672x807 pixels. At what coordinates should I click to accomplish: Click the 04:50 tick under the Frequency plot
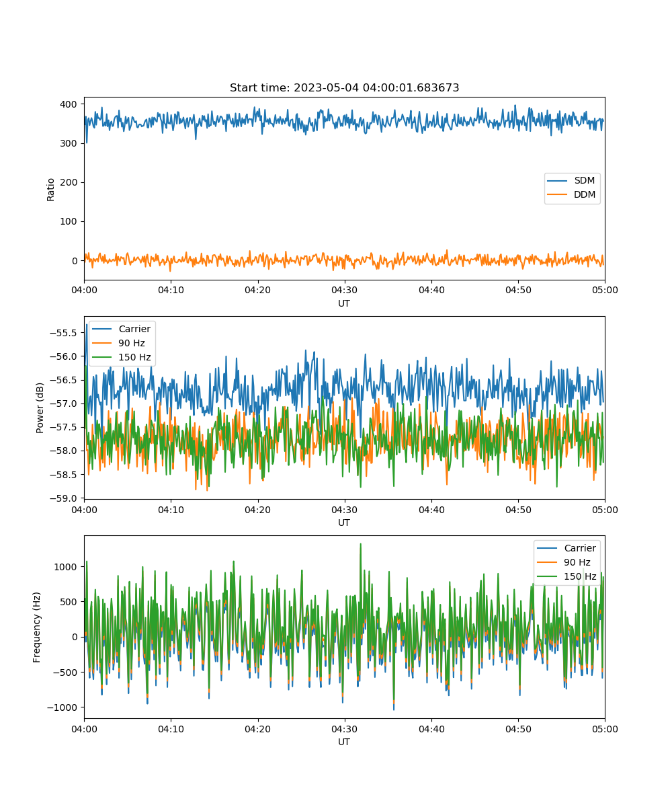pos(517,728)
